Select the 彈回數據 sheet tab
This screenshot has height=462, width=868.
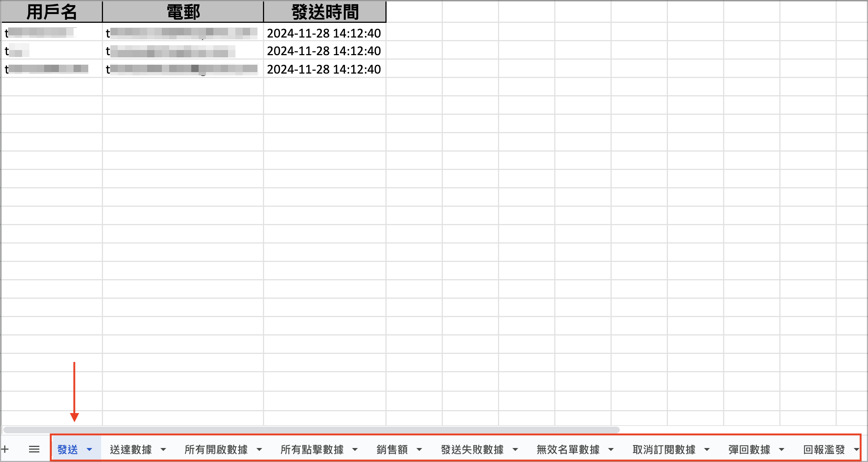pos(750,449)
